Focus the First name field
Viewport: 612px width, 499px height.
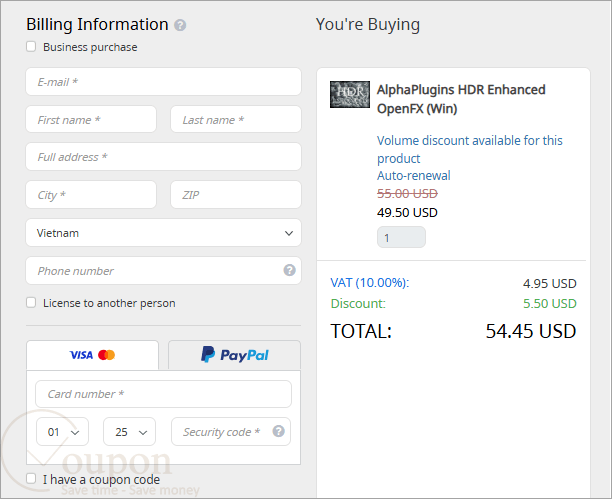click(91, 119)
